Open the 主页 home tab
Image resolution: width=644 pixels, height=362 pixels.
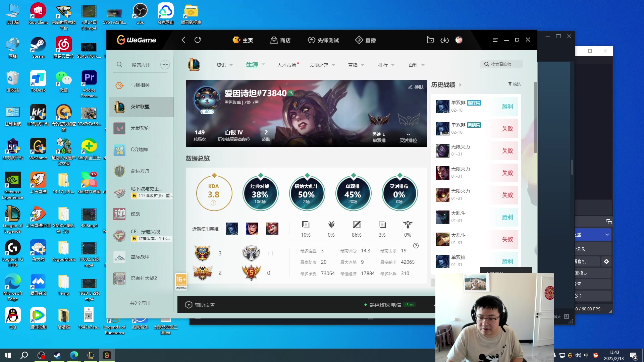point(243,40)
